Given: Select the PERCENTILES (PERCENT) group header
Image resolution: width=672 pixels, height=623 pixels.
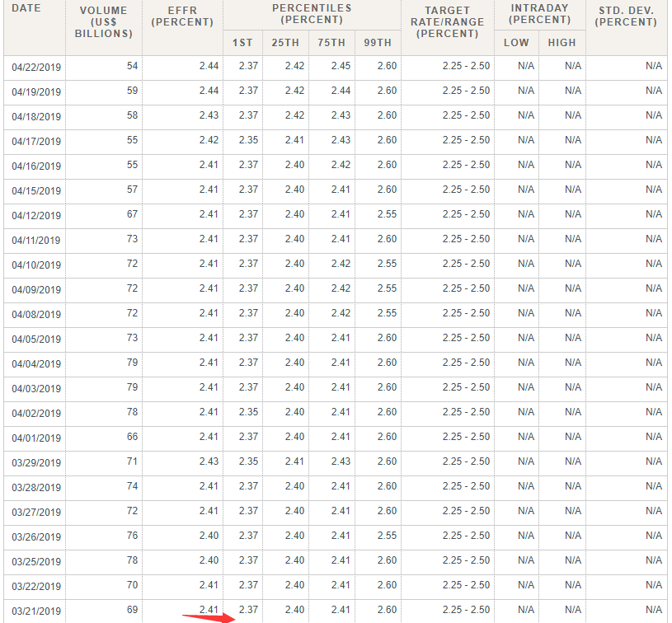Looking at the screenshot, I should [312, 12].
